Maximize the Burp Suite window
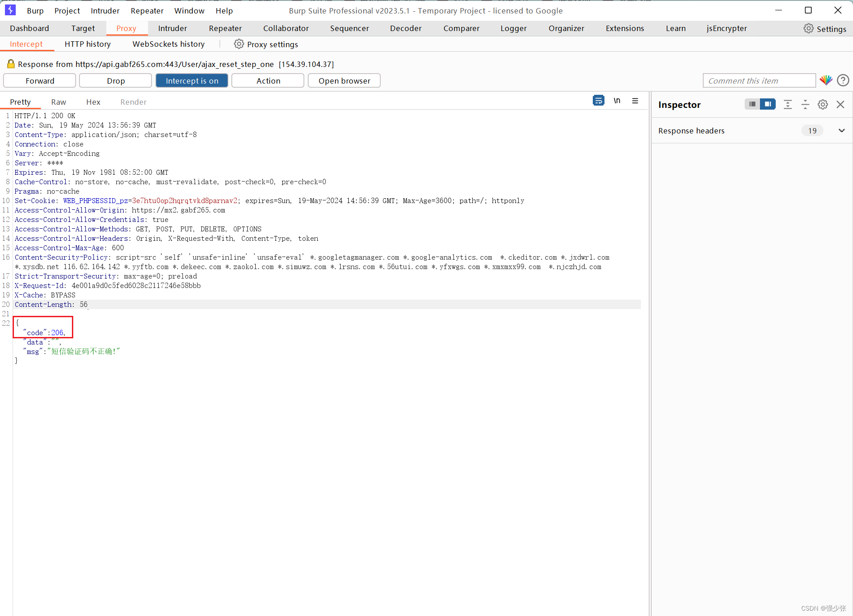 [808, 10]
